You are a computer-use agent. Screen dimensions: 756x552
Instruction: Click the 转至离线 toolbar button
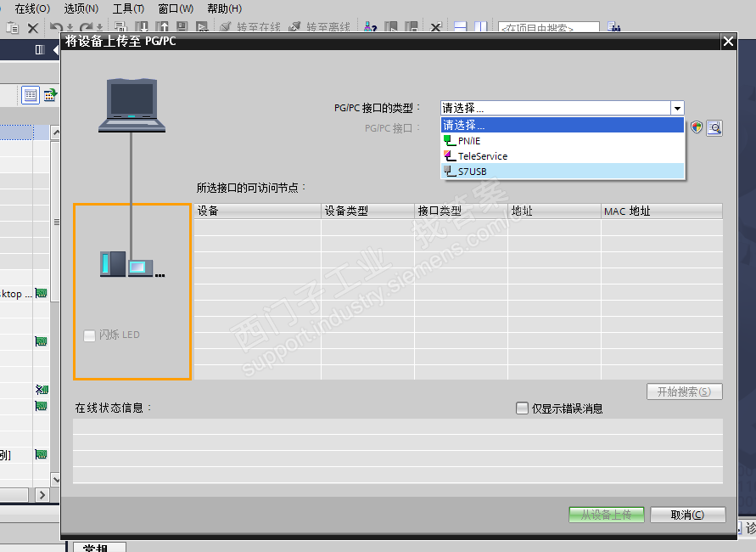[x=319, y=27]
